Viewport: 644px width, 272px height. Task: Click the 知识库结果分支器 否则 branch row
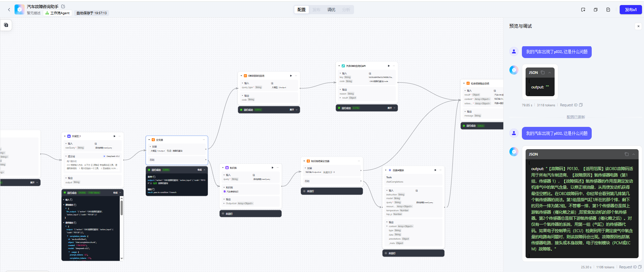pos(332,181)
